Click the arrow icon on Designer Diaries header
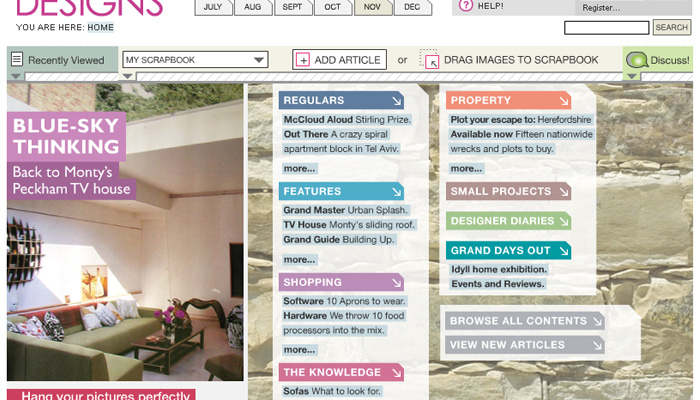 (564, 221)
